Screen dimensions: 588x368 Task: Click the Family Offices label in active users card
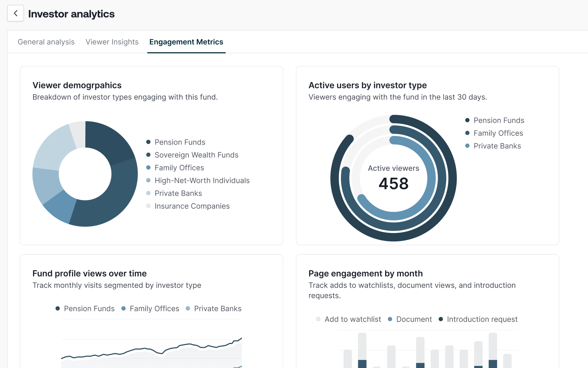[498, 133]
